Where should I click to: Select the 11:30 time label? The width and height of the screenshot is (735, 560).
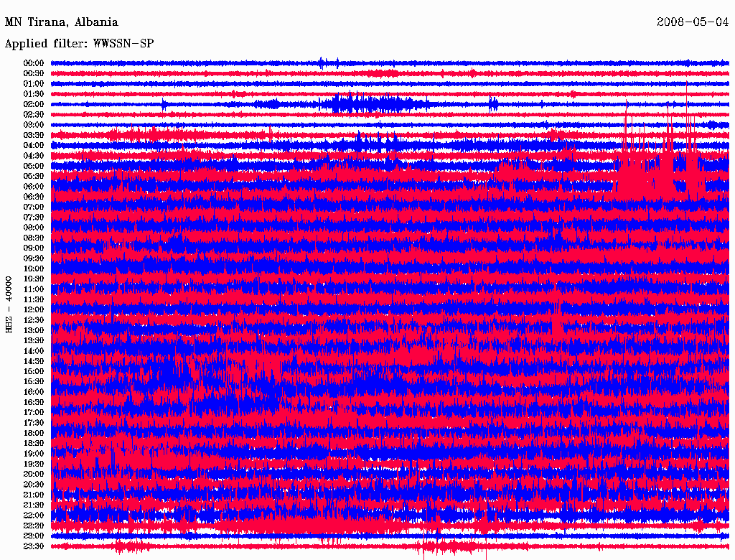click(34, 299)
